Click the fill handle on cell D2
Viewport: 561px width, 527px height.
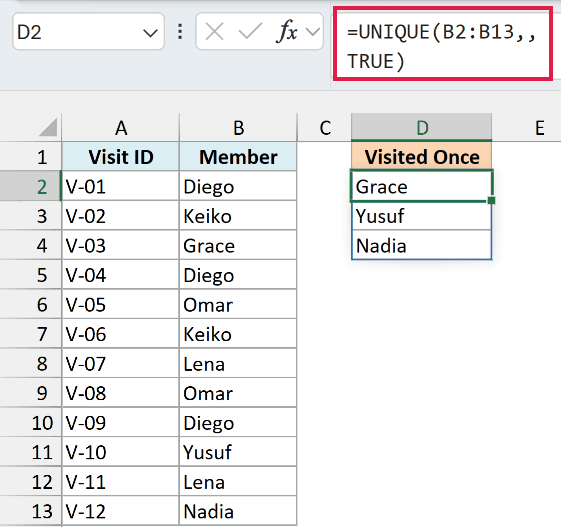coord(491,200)
